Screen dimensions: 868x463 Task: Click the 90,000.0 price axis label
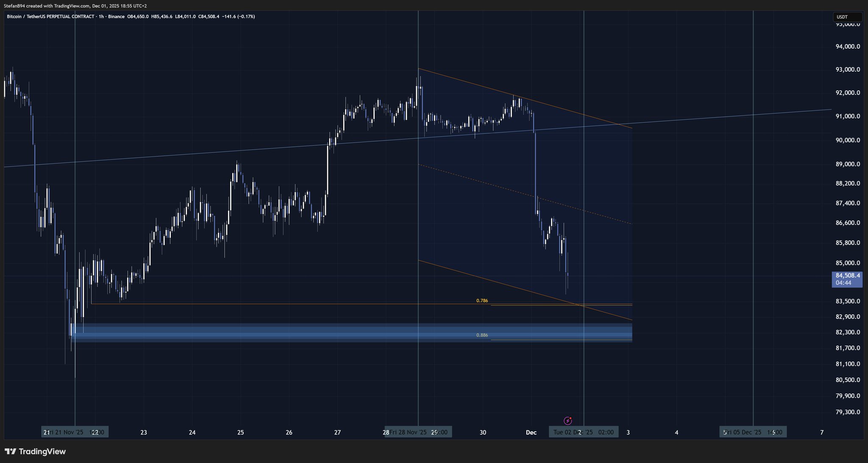[847, 140]
